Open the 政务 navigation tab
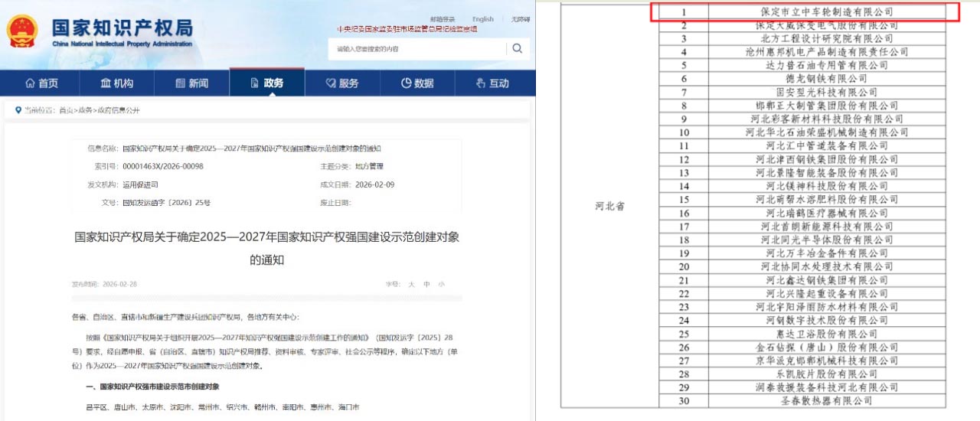 pyautogui.click(x=266, y=83)
